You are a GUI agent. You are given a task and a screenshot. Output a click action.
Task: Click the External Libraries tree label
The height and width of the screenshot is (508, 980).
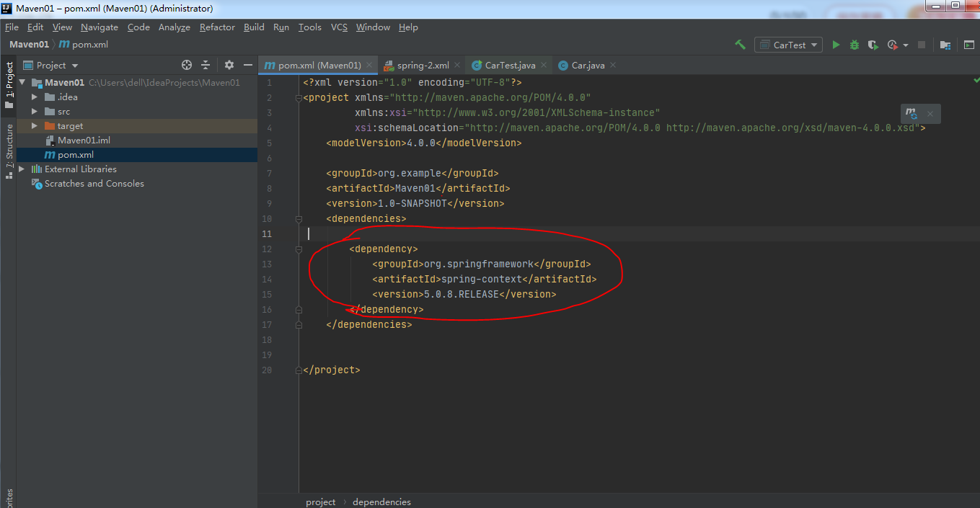point(81,169)
